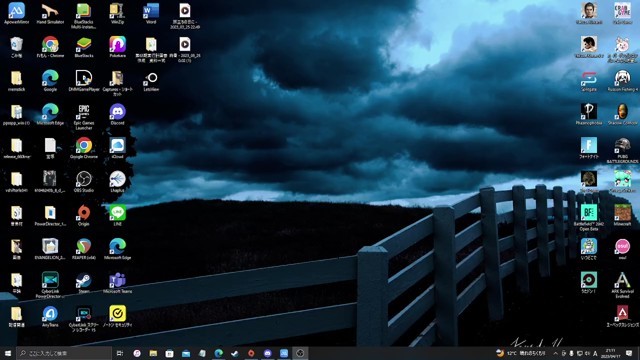Image resolution: width=640 pixels, height=360 pixels.
Task: Open the Windows Start menu
Action: (x=8, y=353)
